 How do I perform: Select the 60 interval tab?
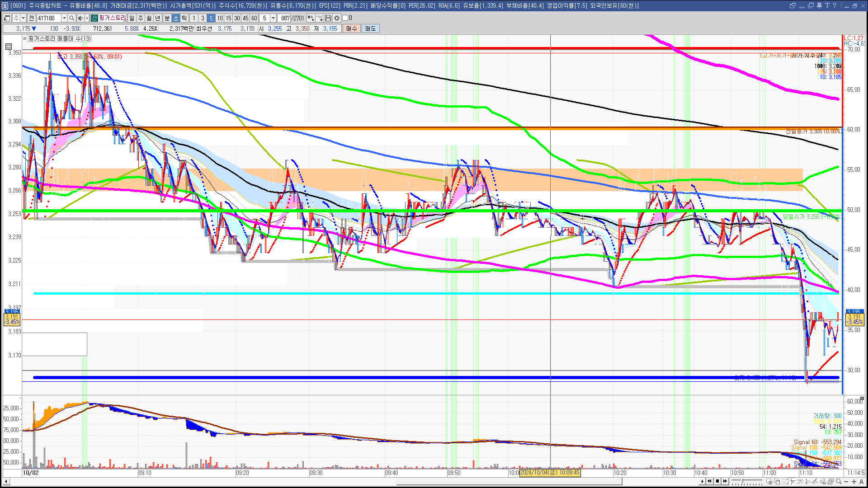click(254, 18)
